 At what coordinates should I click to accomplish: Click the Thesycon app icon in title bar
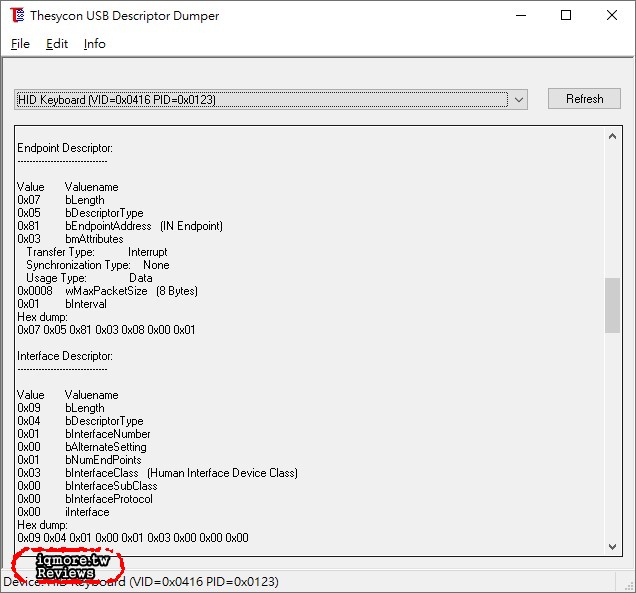pos(17,15)
